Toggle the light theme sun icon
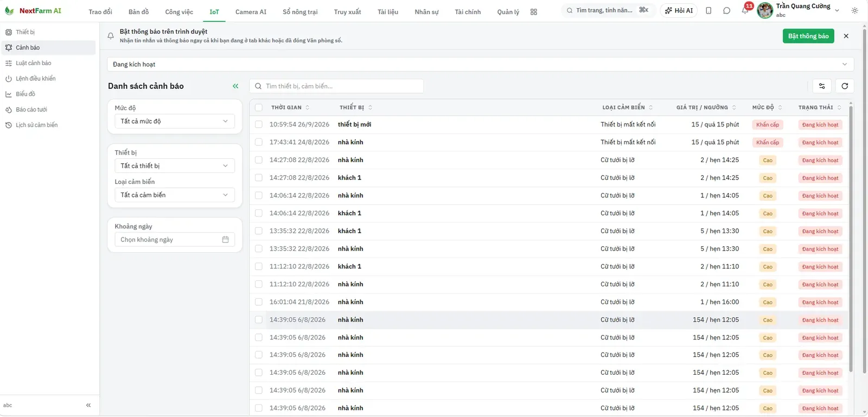868x417 pixels. point(855,11)
